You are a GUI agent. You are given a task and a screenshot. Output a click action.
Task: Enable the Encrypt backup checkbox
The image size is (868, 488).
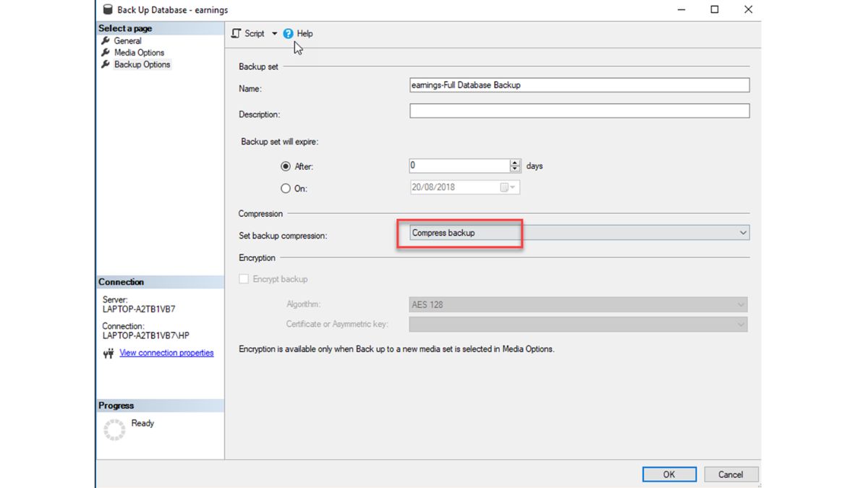click(244, 278)
